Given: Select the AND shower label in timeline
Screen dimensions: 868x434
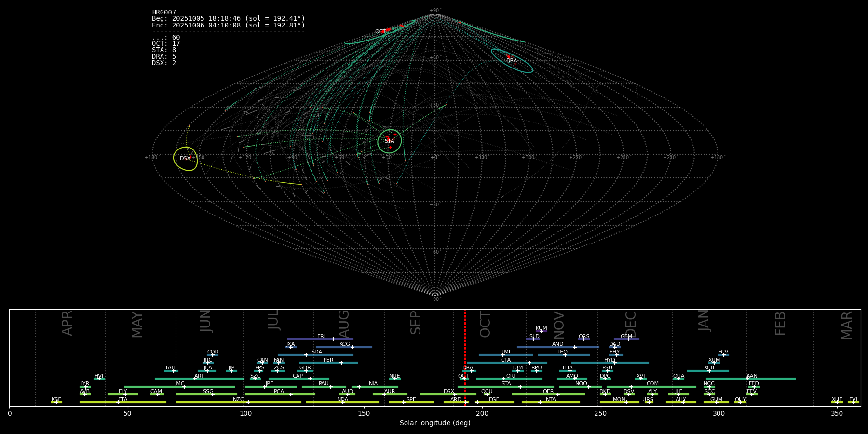Looking at the screenshot, I should (x=558, y=344).
